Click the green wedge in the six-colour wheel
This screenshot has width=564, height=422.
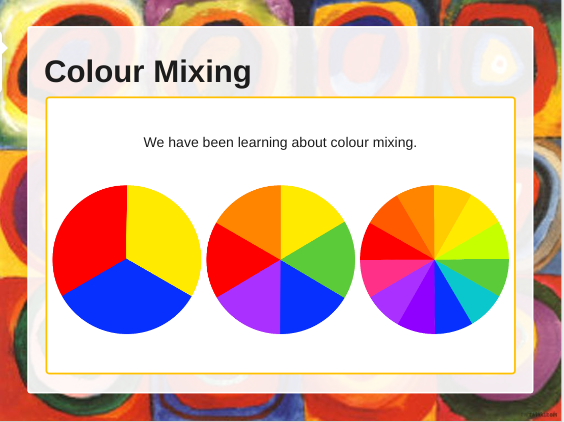coord(322,259)
